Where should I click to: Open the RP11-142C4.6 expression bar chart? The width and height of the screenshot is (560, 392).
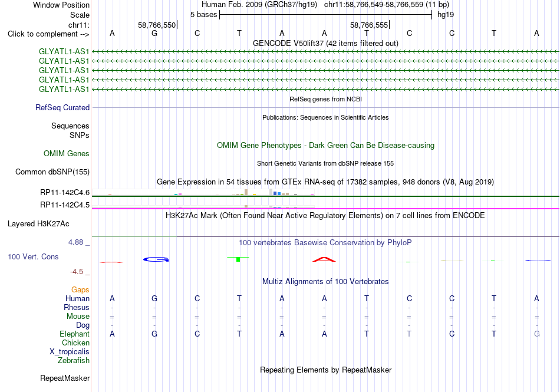tap(203, 192)
